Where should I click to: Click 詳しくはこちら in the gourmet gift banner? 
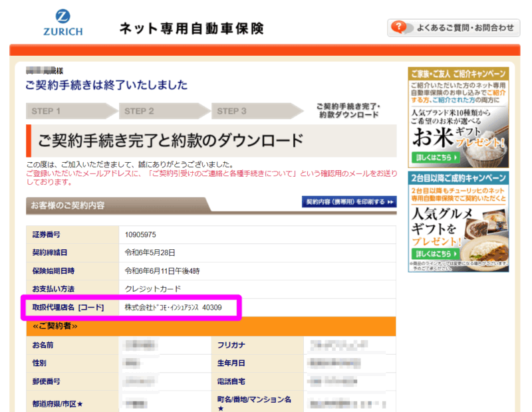[434, 254]
